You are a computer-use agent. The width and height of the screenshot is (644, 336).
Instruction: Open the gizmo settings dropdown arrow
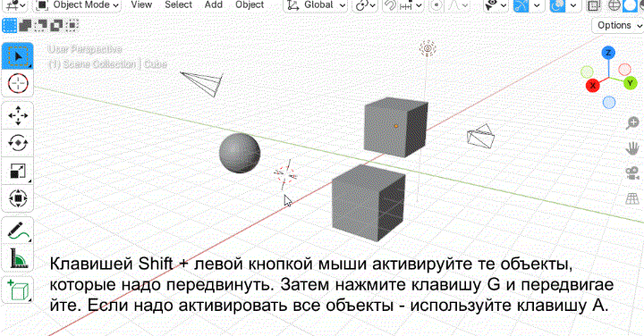pos(537,5)
